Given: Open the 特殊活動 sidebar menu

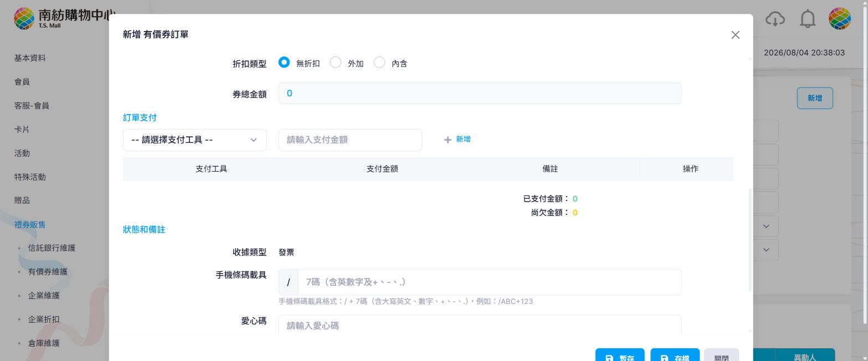Looking at the screenshot, I should [x=30, y=177].
